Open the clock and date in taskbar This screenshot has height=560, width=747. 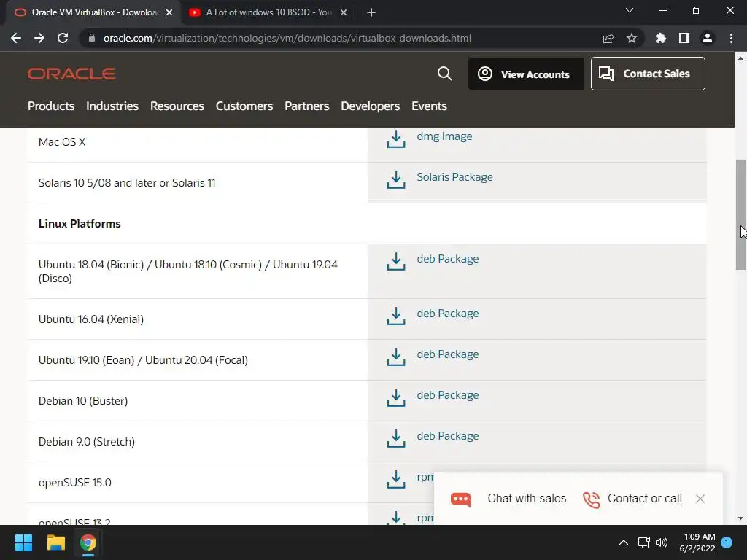coord(697,542)
